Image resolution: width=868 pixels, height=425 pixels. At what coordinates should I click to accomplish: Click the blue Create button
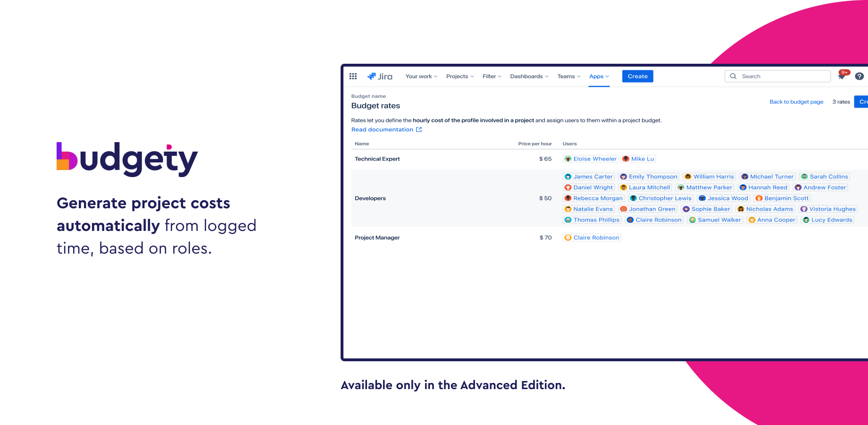coord(638,76)
